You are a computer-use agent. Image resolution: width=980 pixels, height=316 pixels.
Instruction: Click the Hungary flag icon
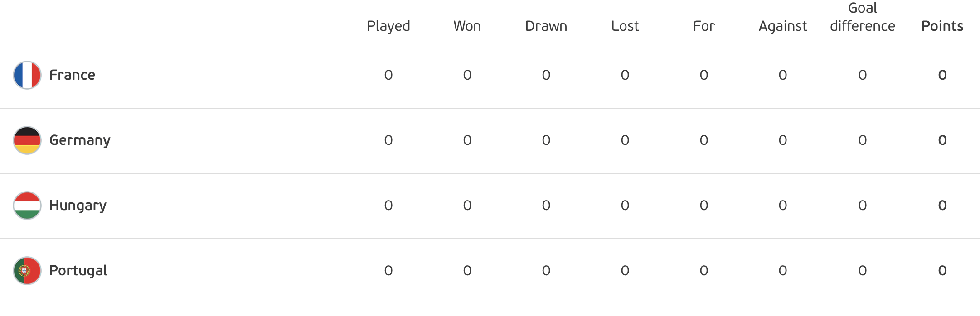[27, 206]
